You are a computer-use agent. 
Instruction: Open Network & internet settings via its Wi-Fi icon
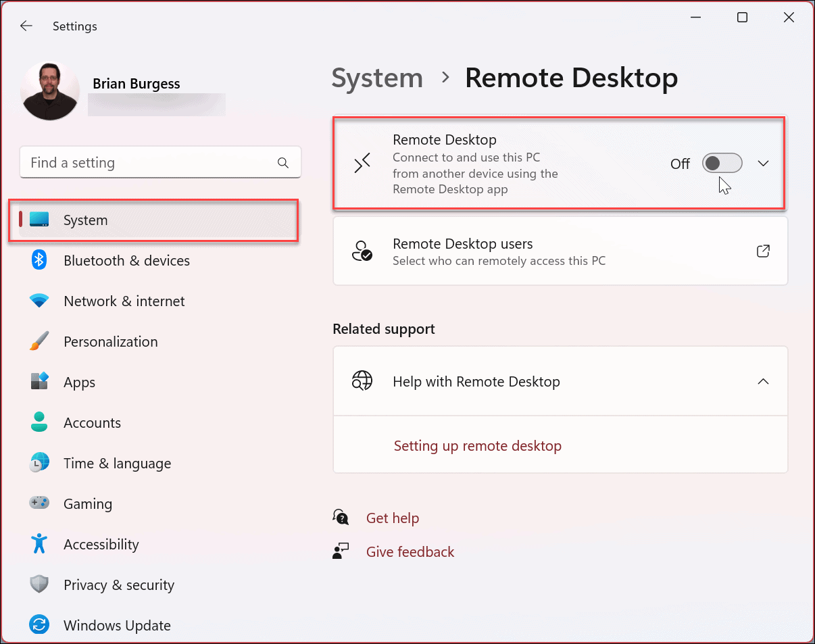(x=39, y=301)
